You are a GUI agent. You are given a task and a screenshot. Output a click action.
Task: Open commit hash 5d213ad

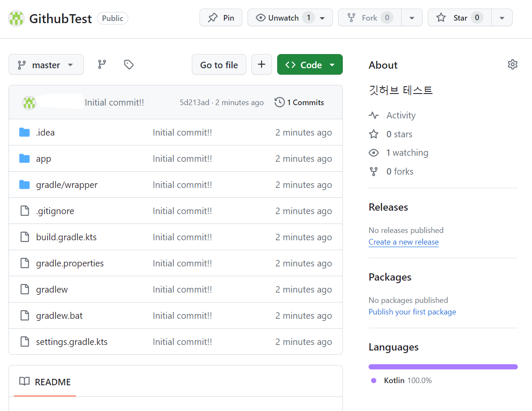pos(194,103)
